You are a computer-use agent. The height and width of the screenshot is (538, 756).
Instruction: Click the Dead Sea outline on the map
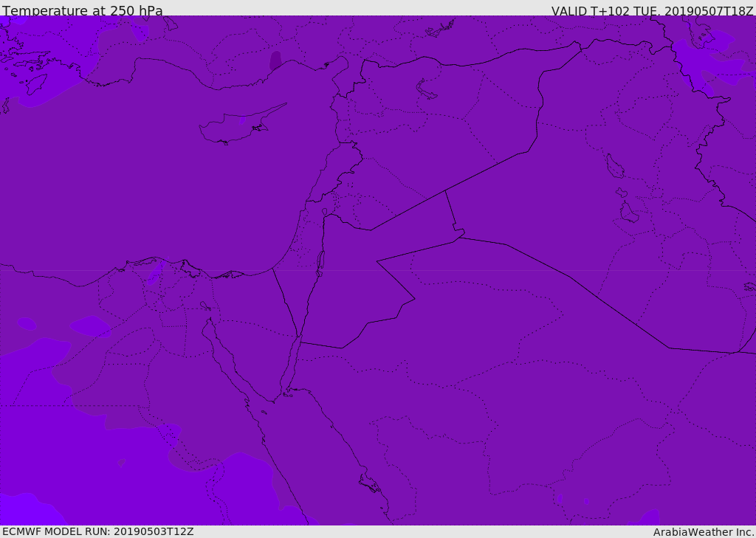point(320,263)
